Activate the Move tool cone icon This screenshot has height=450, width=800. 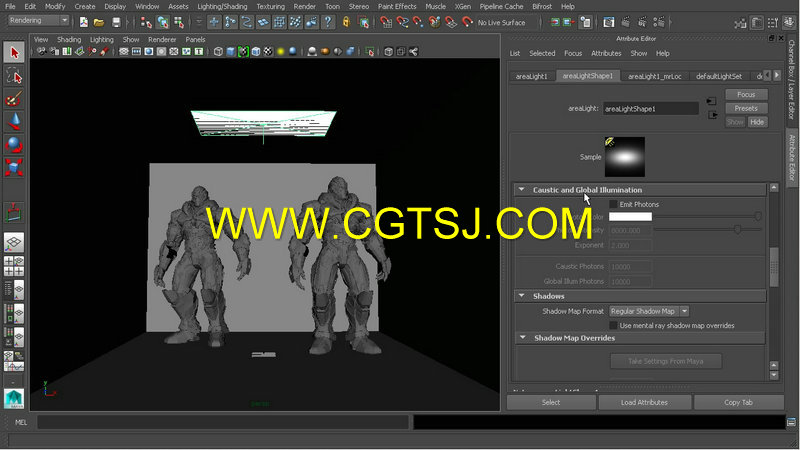click(x=14, y=122)
